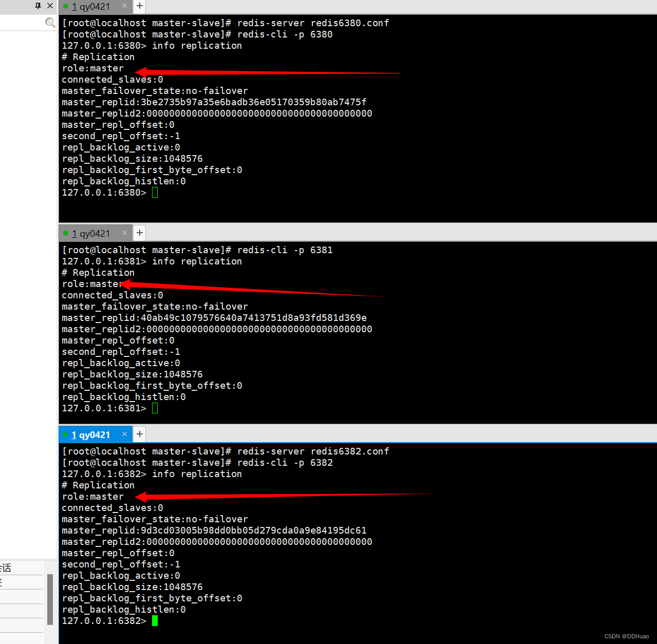
Task: Click the green status dot on middle qy0421 tab
Action: [67, 233]
